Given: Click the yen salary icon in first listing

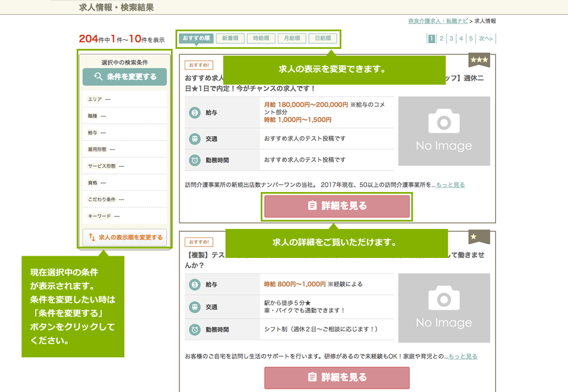Looking at the screenshot, I should point(195,112).
